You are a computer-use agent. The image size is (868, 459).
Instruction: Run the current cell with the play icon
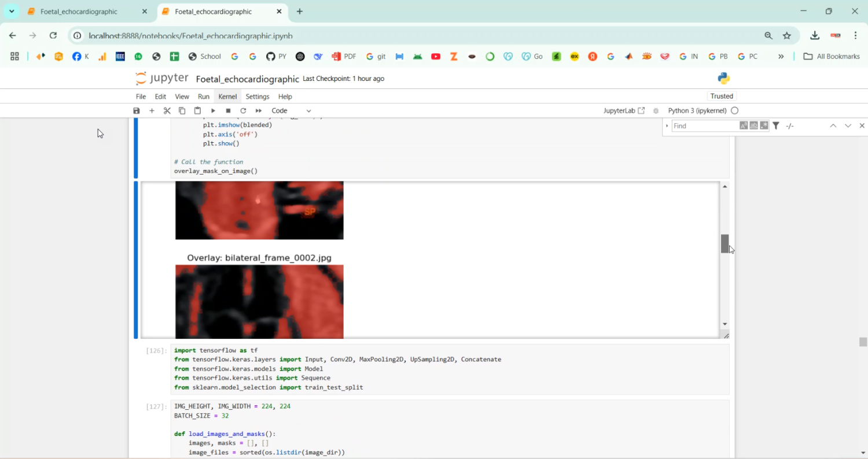pyautogui.click(x=213, y=110)
